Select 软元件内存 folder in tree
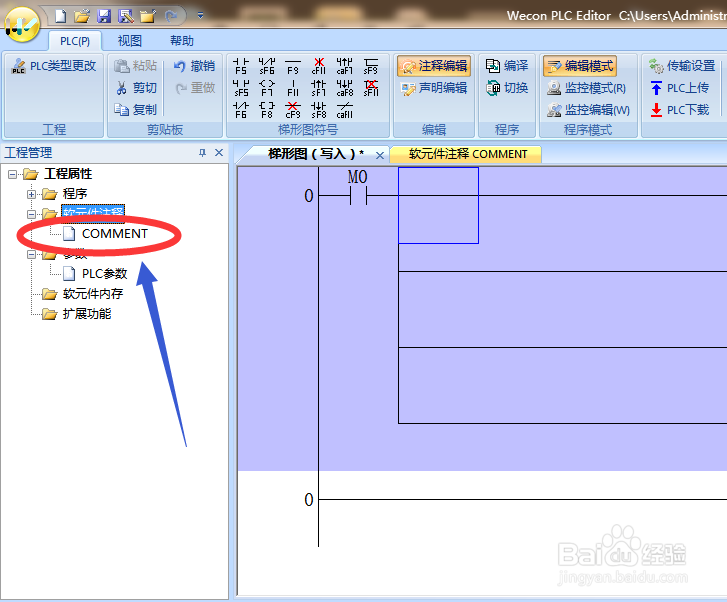The height and width of the screenshot is (602, 727). point(93,294)
